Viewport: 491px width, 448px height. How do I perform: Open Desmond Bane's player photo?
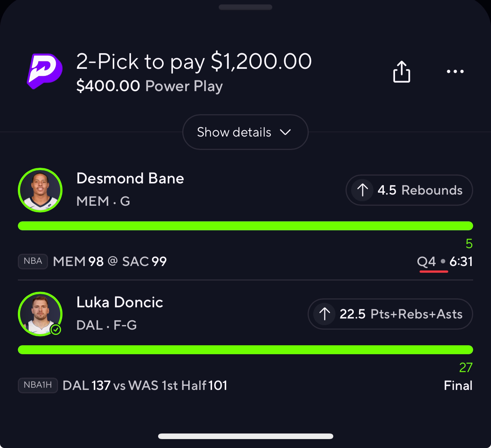40,190
